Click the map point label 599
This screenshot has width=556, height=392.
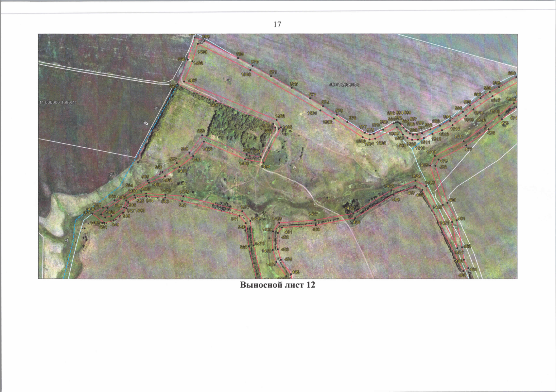(496, 83)
